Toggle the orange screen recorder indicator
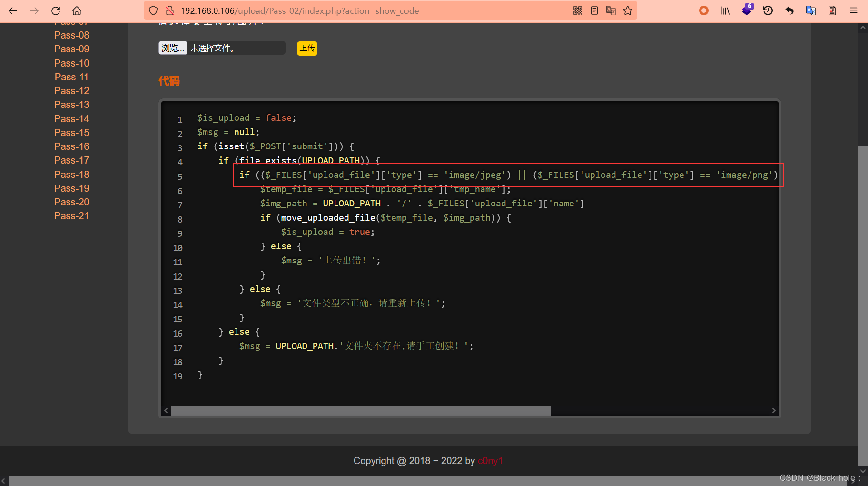 703,10
